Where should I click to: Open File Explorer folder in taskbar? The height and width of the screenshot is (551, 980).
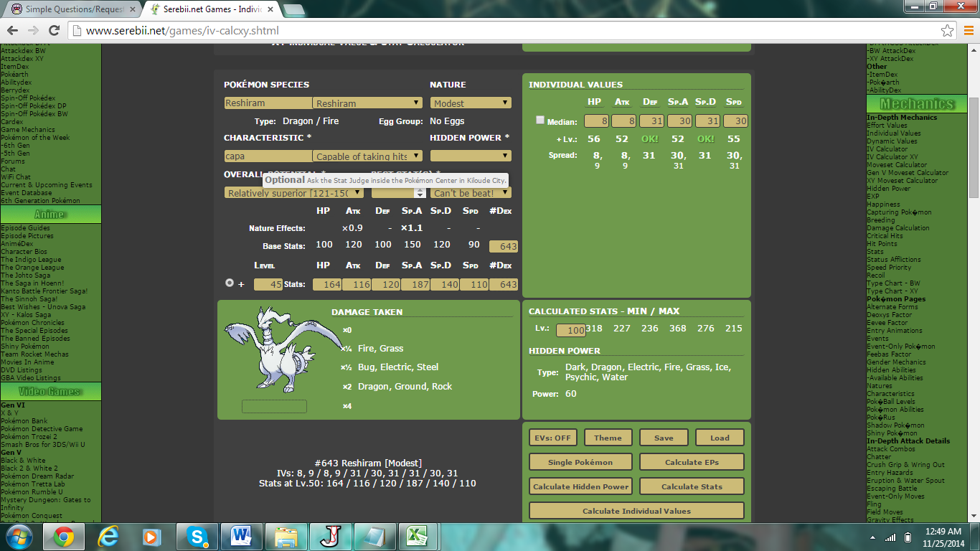286,537
